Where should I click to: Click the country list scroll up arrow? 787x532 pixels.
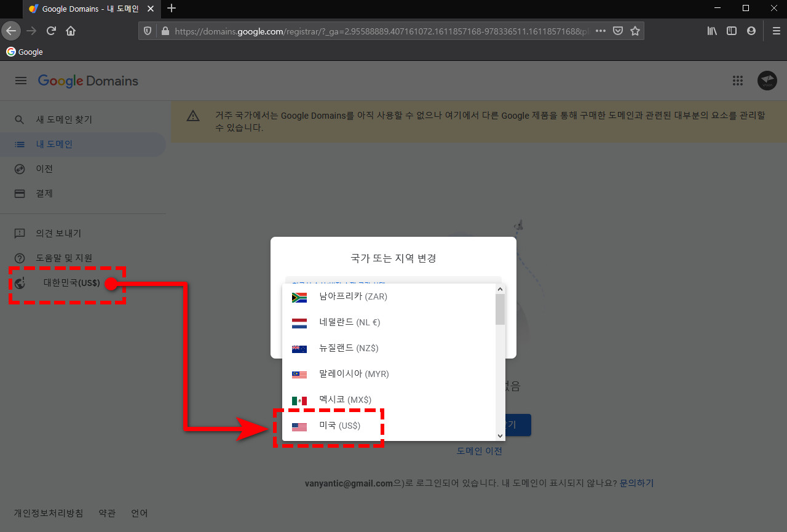pyautogui.click(x=500, y=289)
